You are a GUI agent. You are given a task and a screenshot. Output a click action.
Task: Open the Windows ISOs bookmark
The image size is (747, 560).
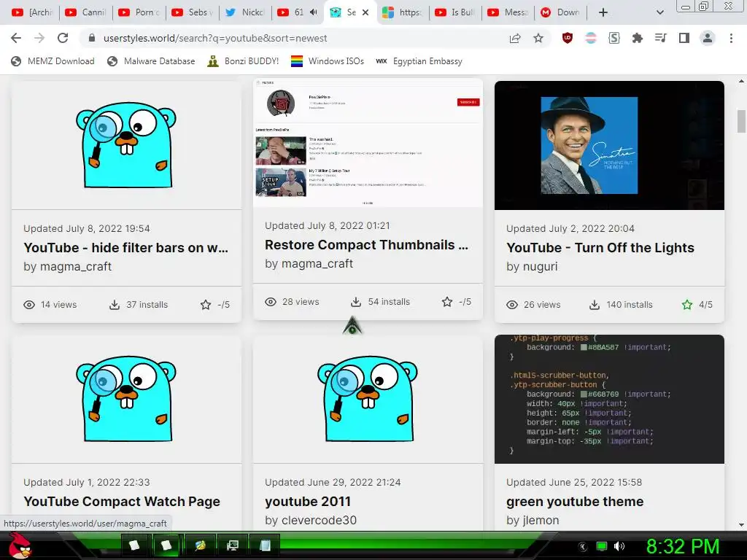pyautogui.click(x=328, y=61)
